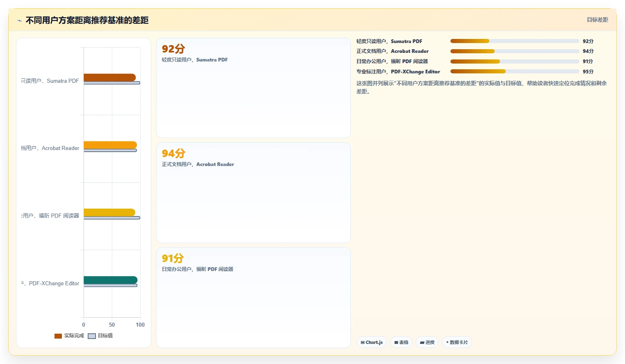Image resolution: width=625 pixels, height=364 pixels.
Task: Click progress list label 专业标注用户，PDF-XChange Editor
Action: pyautogui.click(x=398, y=72)
